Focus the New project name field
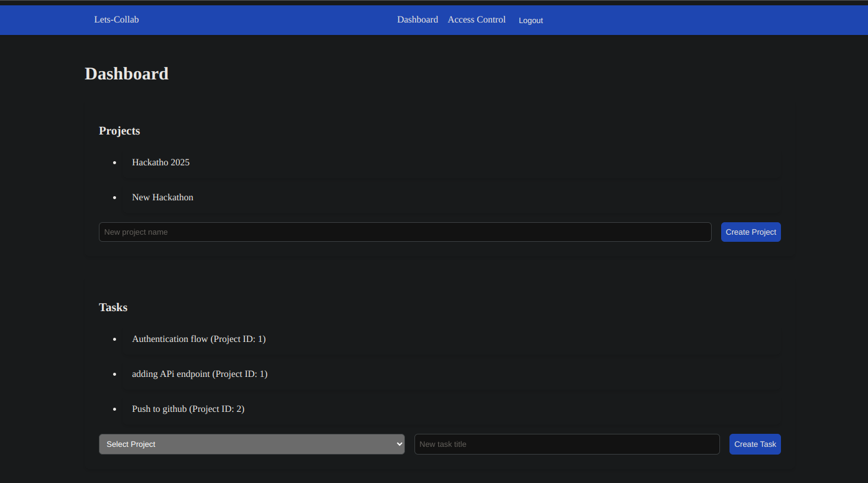Image resolution: width=868 pixels, height=483 pixels. pyautogui.click(x=405, y=232)
